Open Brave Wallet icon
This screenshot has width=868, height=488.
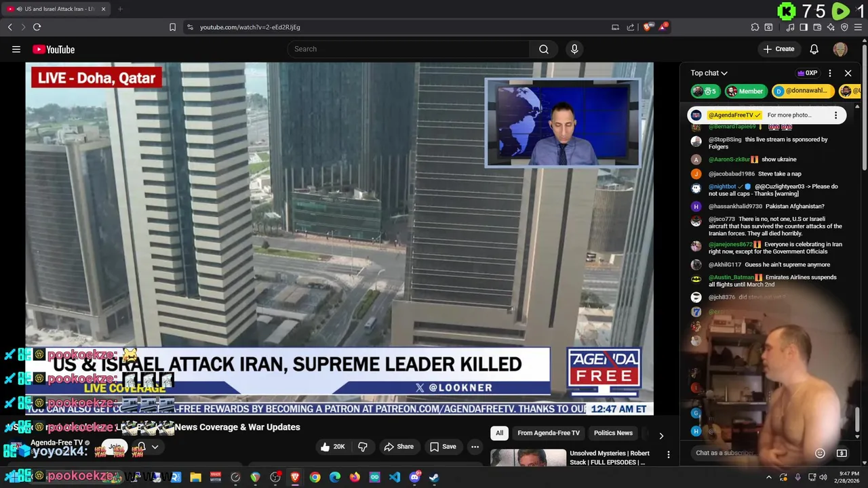pos(817,27)
